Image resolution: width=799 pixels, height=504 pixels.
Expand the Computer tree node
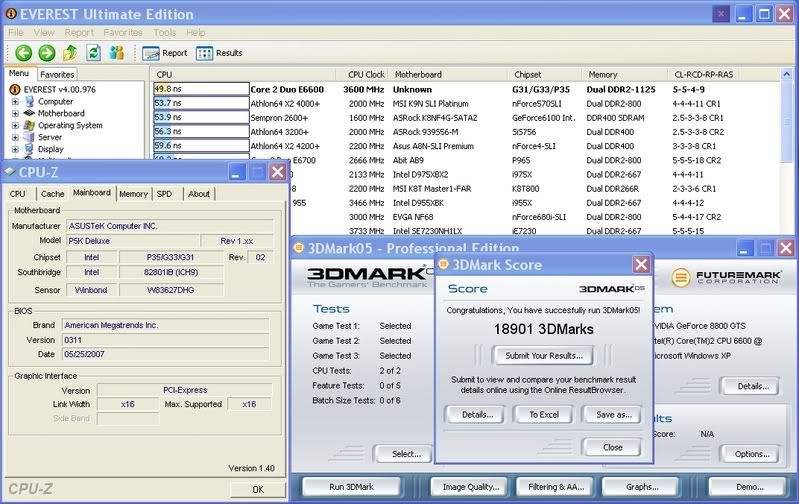tap(15, 101)
